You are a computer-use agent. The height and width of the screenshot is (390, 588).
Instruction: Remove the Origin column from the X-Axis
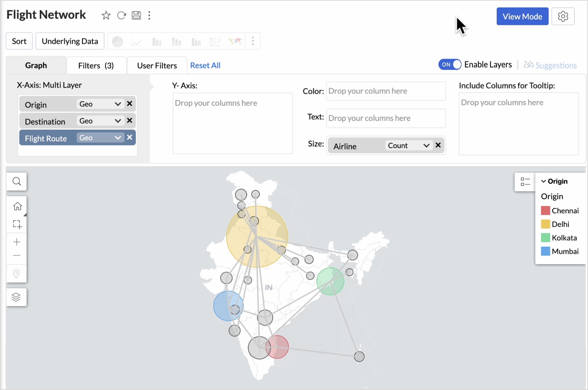(129, 104)
